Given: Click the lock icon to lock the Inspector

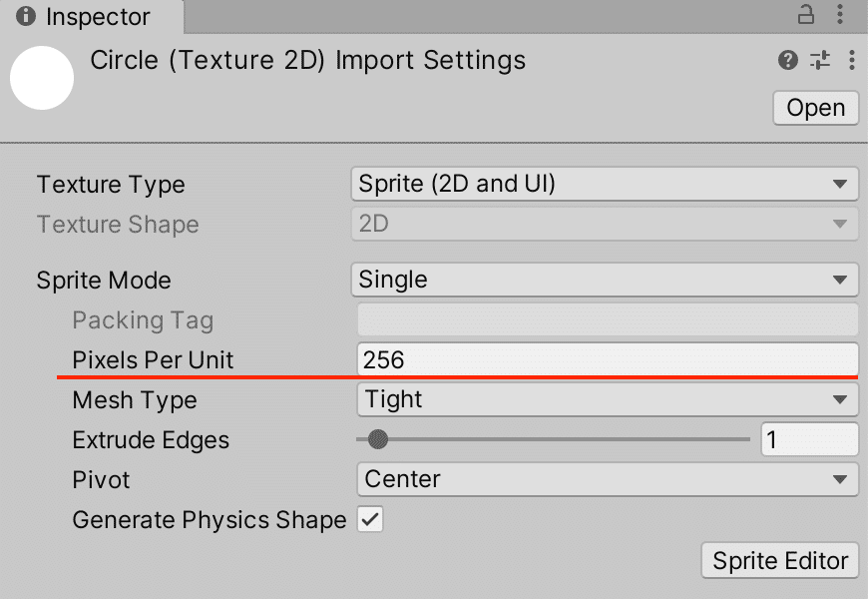Looking at the screenshot, I should click(x=804, y=17).
